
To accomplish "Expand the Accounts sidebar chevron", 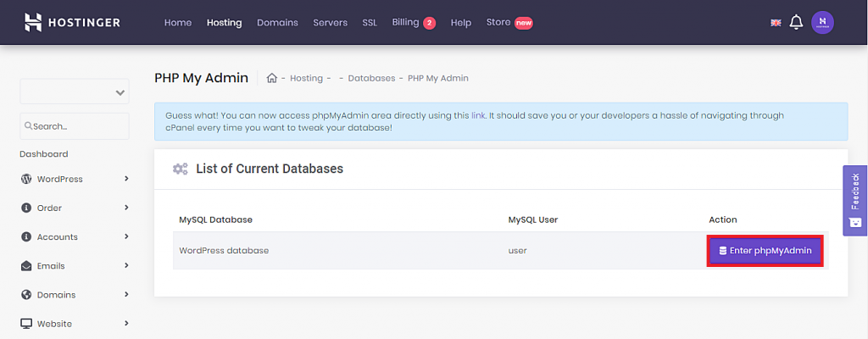I will click(x=126, y=236).
